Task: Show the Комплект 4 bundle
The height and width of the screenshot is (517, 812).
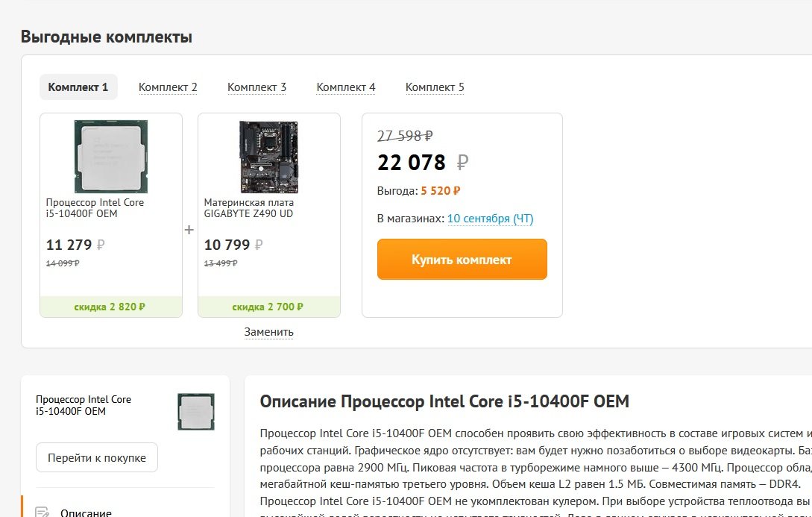Action: pos(346,87)
